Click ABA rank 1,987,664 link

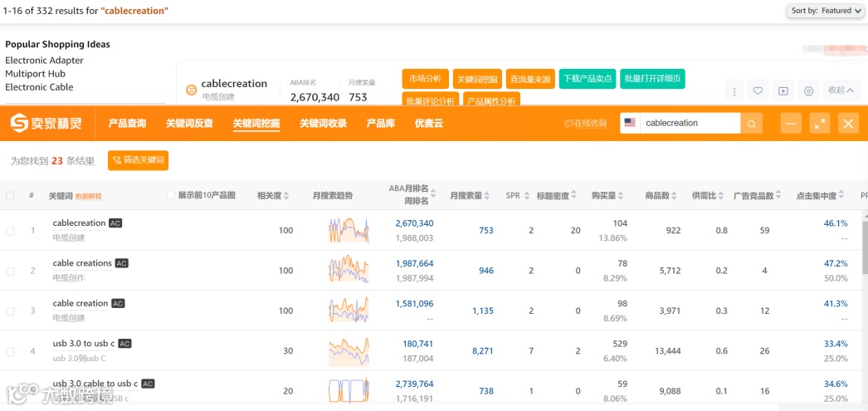415,264
